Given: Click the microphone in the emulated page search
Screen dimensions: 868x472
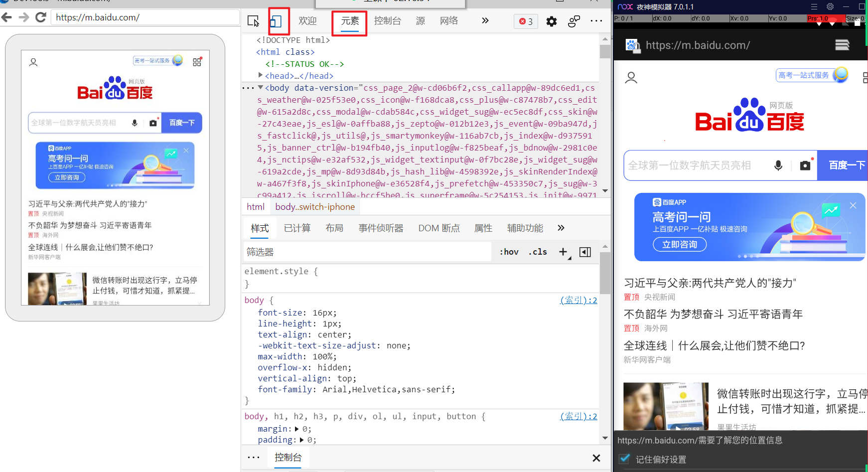Looking at the screenshot, I should (135, 123).
